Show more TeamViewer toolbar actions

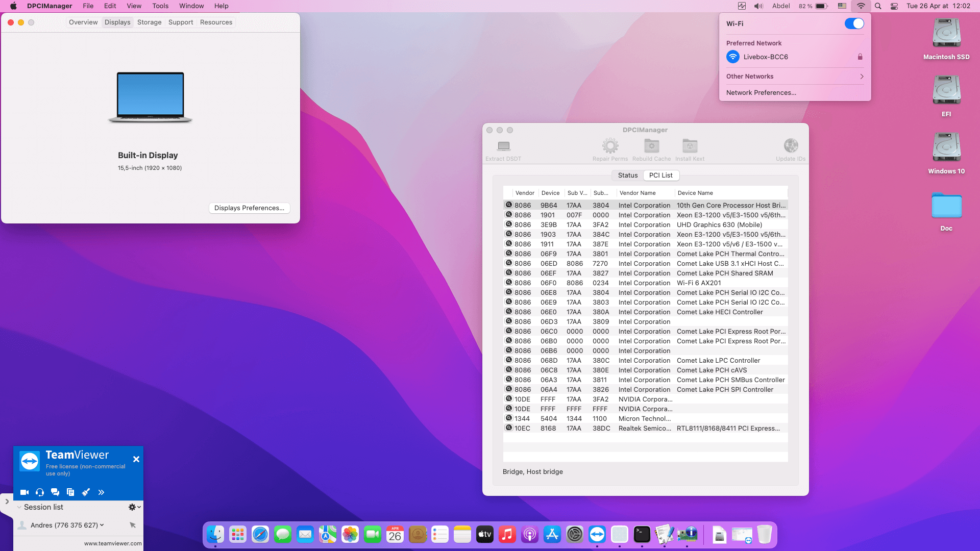101,492
